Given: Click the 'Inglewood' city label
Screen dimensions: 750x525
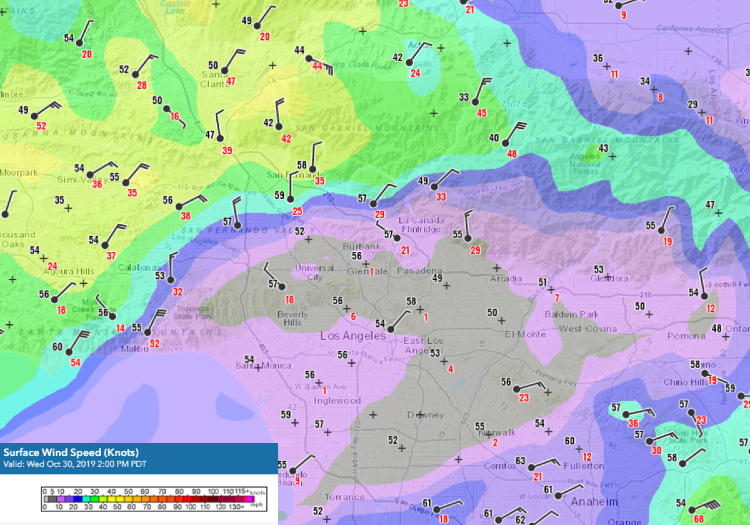Looking at the screenshot, I should (x=337, y=401).
